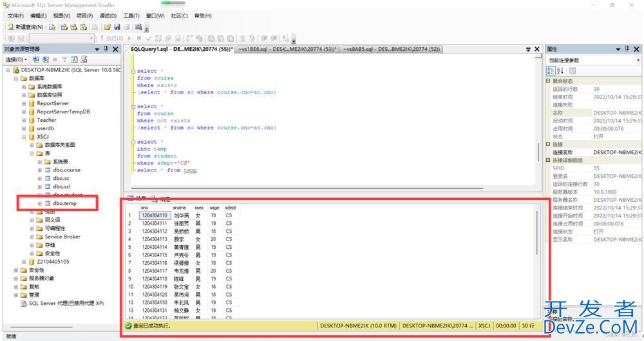This screenshot has height=341, width=644.
Task: Click the Property Pages icon in Properties
Action: pyautogui.click(x=572, y=71)
